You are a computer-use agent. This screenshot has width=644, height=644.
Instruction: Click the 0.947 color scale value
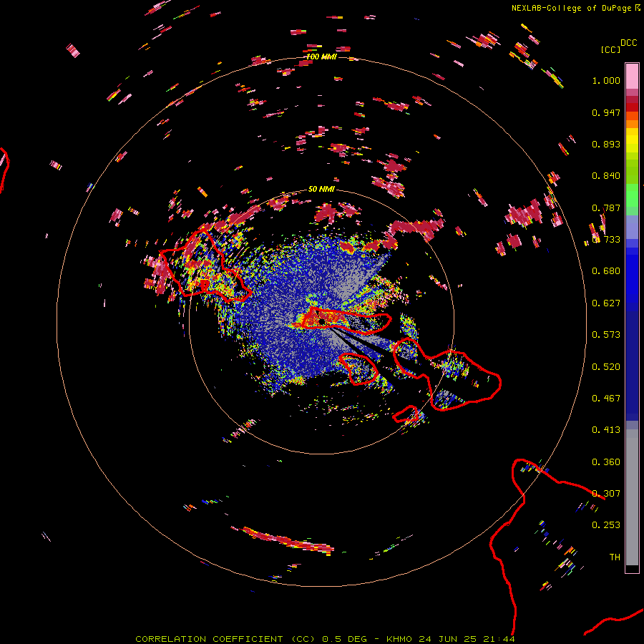[x=606, y=112]
